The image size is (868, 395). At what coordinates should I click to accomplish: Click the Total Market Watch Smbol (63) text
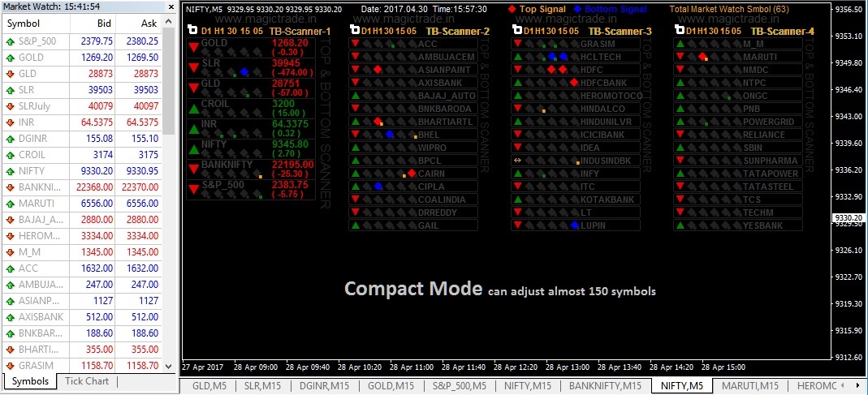729,10
